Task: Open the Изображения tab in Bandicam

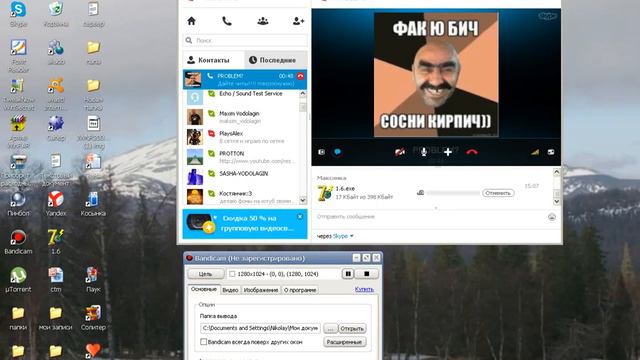Action: [261, 290]
